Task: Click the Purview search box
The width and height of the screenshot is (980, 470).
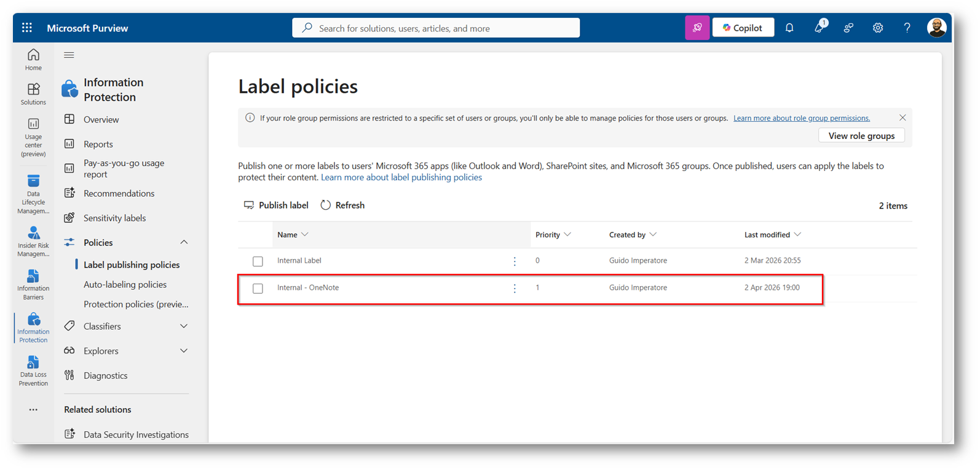Action: [x=435, y=28]
